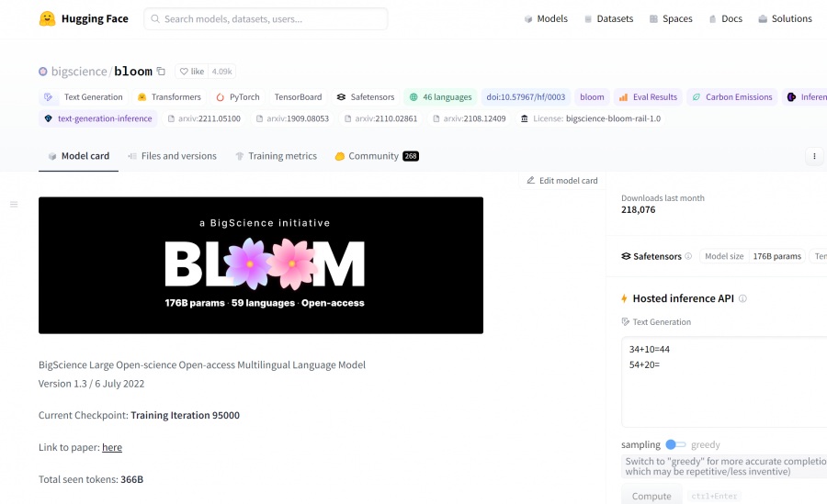The width and height of the screenshot is (827, 504).
Task: Click the Hugging Face emoji logo
Action: [x=47, y=19]
